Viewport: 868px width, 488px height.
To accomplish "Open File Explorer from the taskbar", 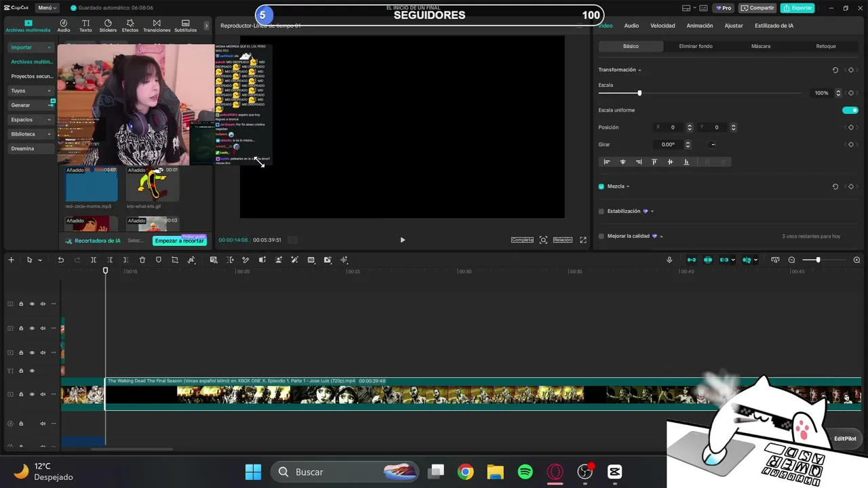I will point(495,472).
